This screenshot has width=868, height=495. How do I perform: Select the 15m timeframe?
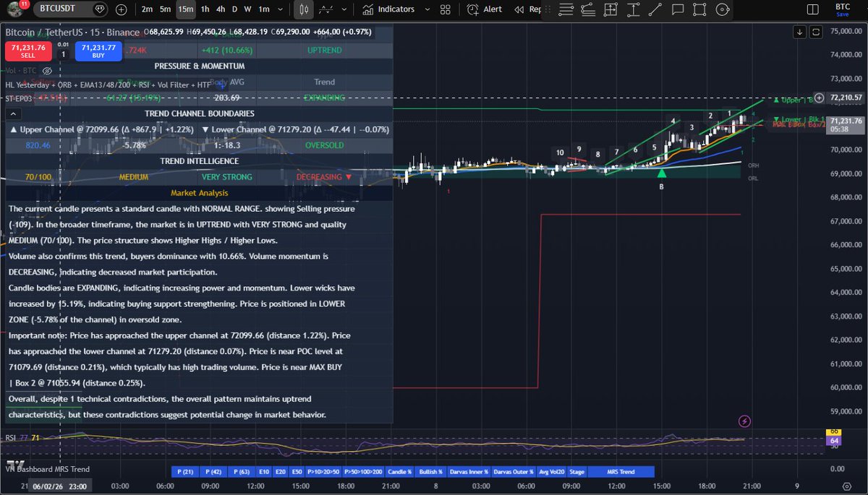[187, 9]
